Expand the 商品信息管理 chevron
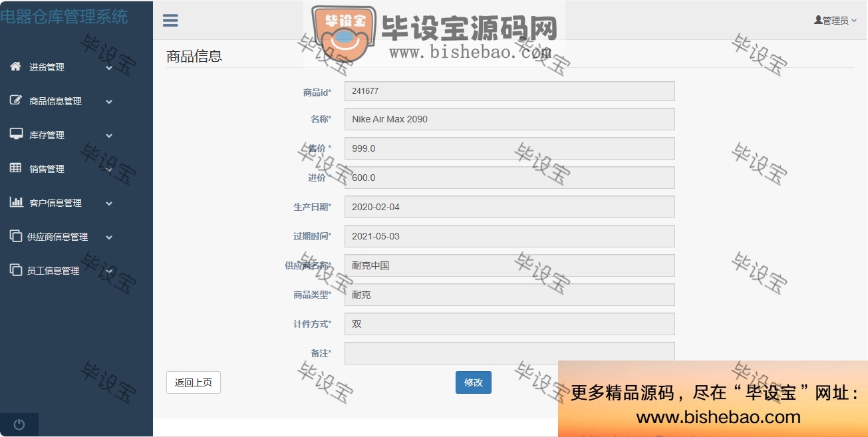The height and width of the screenshot is (437, 868). coord(109,101)
